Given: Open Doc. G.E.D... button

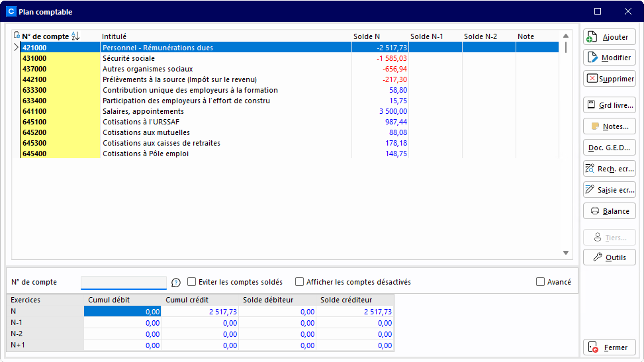Looking at the screenshot, I should coord(610,148).
